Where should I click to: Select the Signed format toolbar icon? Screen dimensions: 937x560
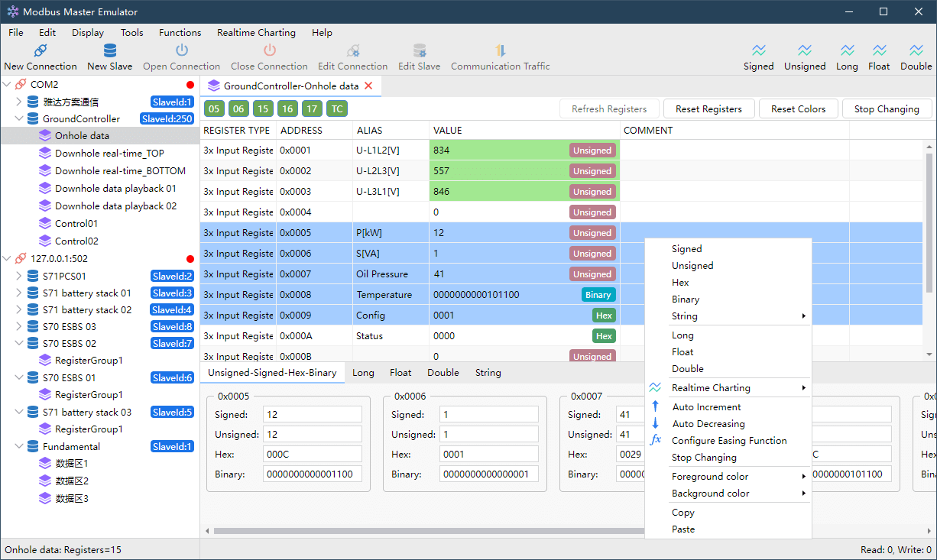point(758,51)
